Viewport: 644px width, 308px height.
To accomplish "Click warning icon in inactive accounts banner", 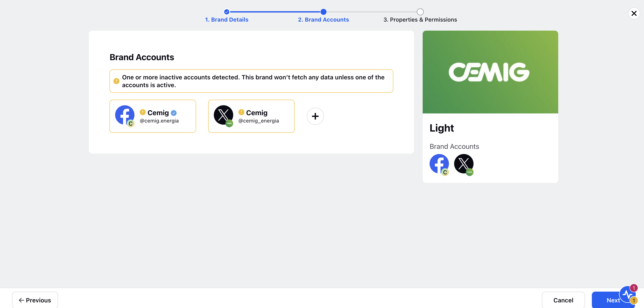I will tap(116, 81).
